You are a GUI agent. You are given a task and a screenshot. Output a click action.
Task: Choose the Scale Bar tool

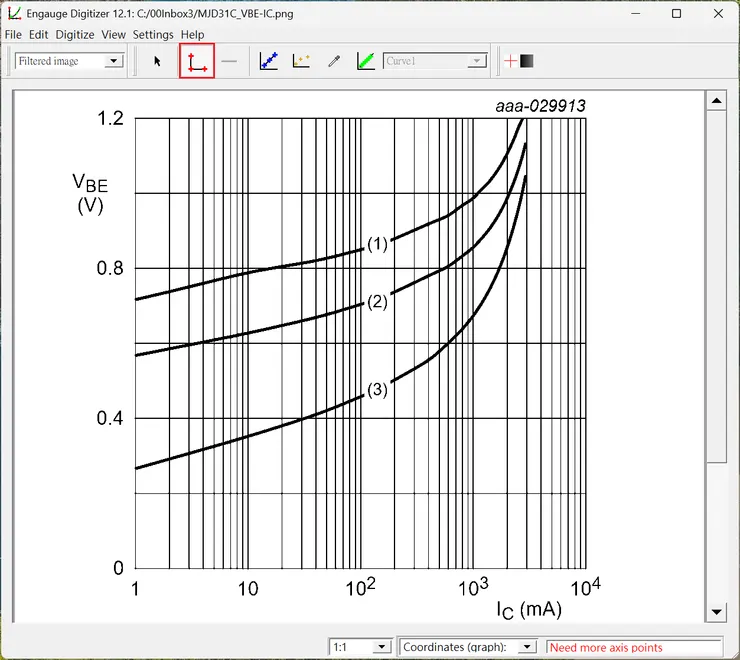pos(229,61)
